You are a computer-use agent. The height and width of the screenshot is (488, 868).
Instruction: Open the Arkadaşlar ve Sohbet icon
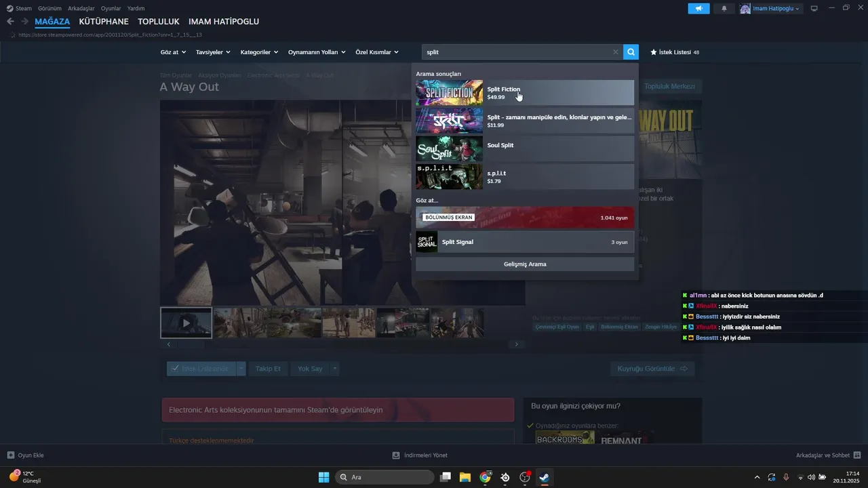click(857, 455)
